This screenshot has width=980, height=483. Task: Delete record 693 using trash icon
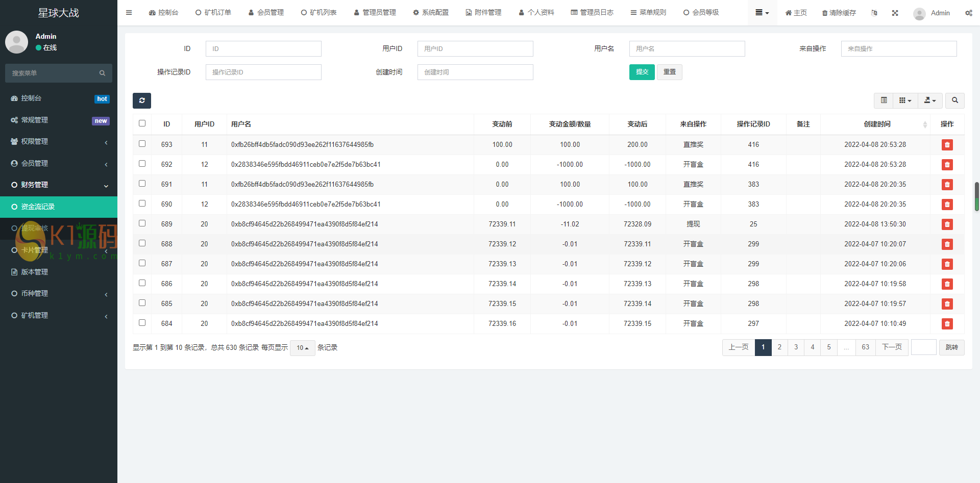(x=947, y=145)
